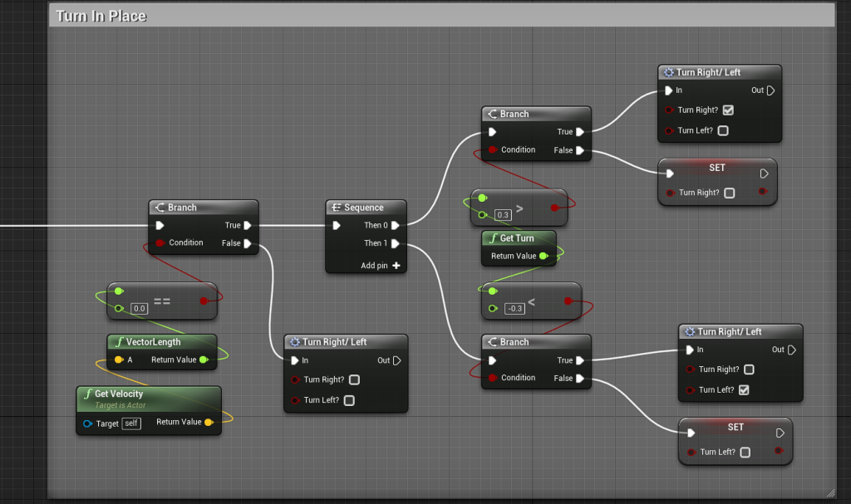This screenshot has height=504, width=851.
Task: Toggle Turn Right? checkbox on the top SET node
Action: click(729, 193)
